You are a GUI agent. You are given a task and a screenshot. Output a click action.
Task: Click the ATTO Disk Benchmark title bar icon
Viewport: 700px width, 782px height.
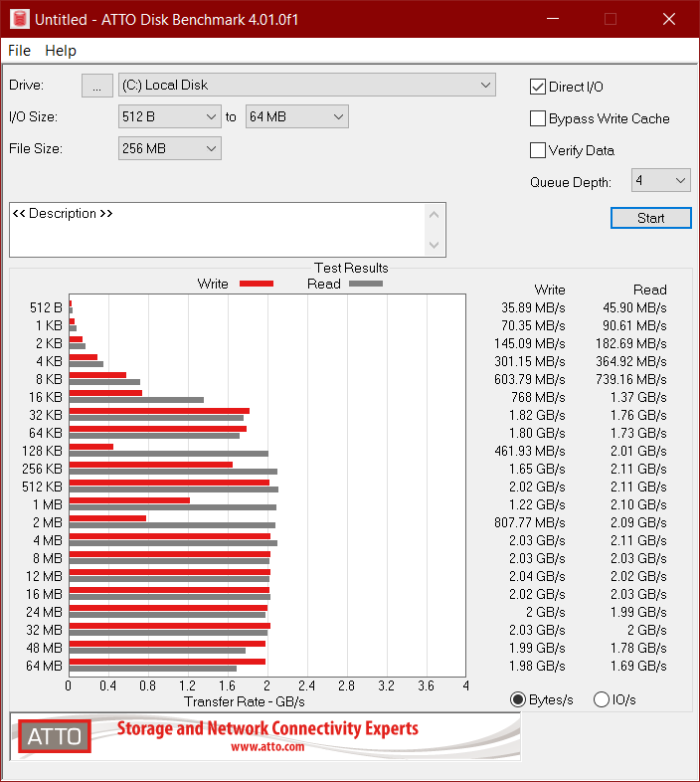(20, 19)
